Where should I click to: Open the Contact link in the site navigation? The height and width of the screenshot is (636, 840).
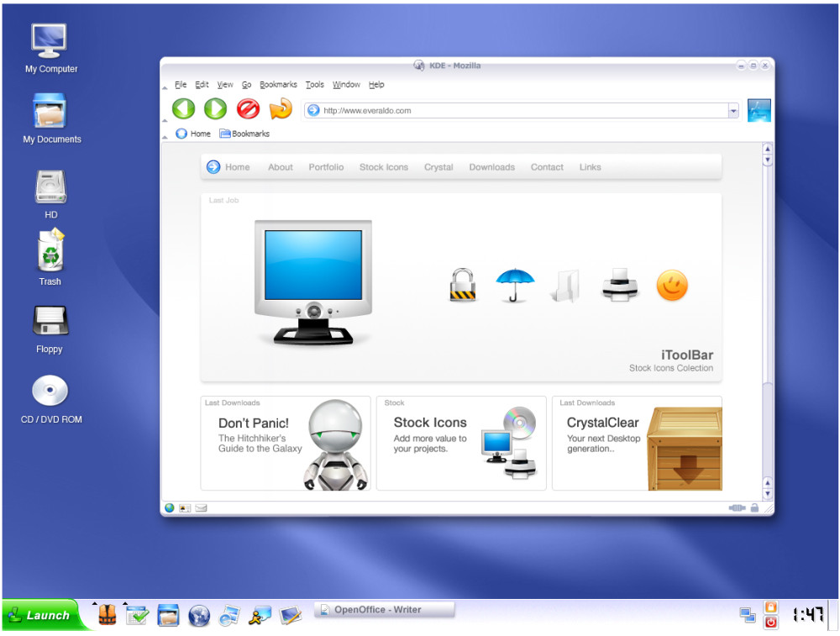(x=547, y=167)
